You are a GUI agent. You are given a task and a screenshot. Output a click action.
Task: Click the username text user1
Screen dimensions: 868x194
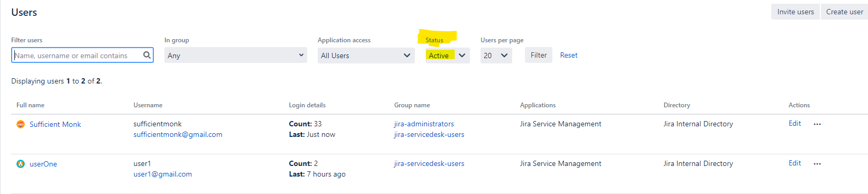point(142,163)
